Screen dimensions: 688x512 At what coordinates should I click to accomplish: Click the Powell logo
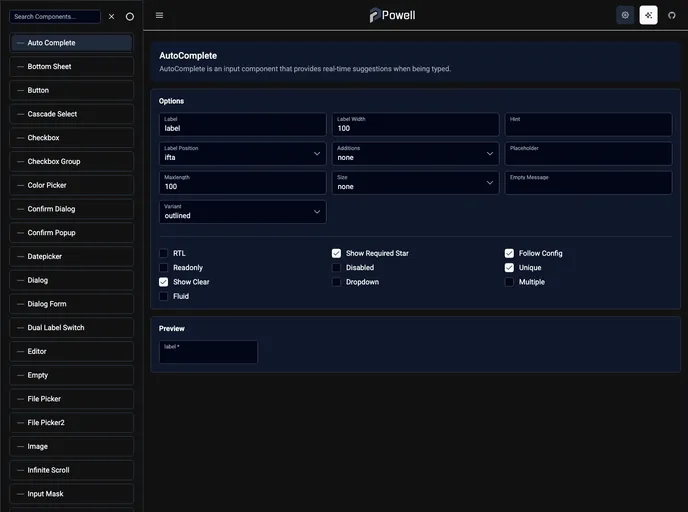[392, 15]
